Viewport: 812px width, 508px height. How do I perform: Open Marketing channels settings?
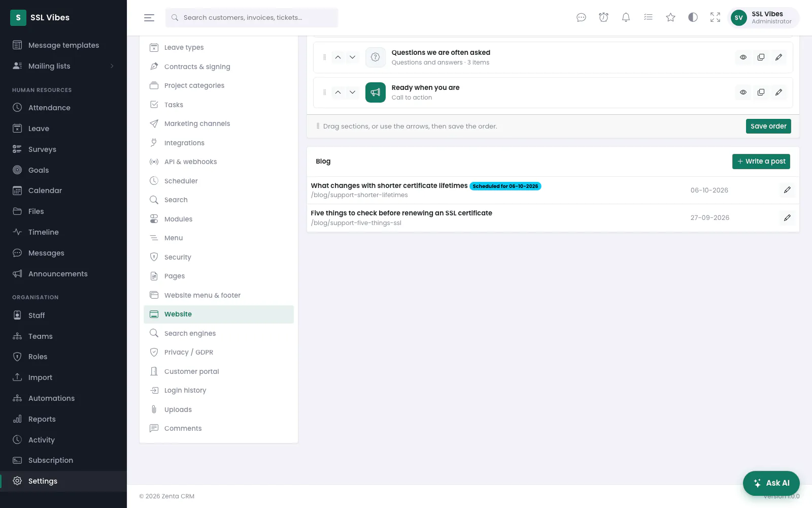click(219, 123)
